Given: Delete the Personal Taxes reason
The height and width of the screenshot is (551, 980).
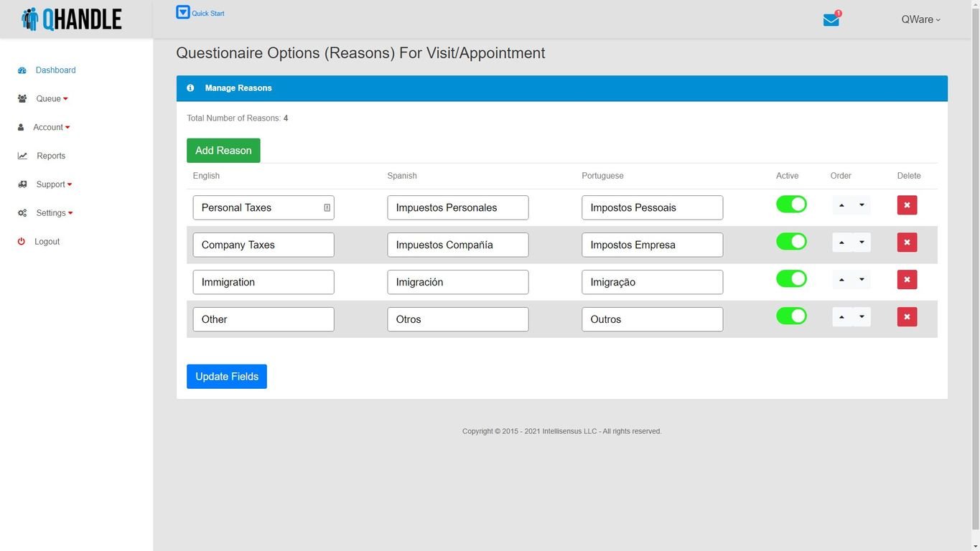Looking at the screenshot, I should coord(907,205).
